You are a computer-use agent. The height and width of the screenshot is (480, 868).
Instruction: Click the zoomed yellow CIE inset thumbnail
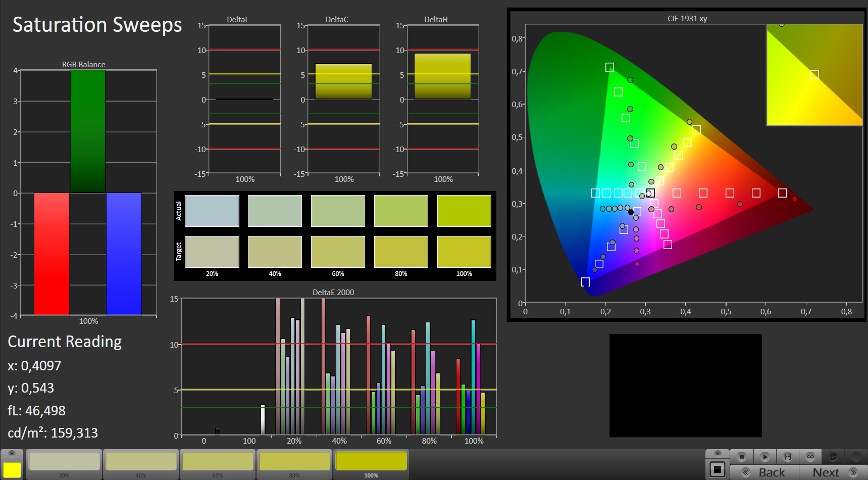[x=814, y=75]
